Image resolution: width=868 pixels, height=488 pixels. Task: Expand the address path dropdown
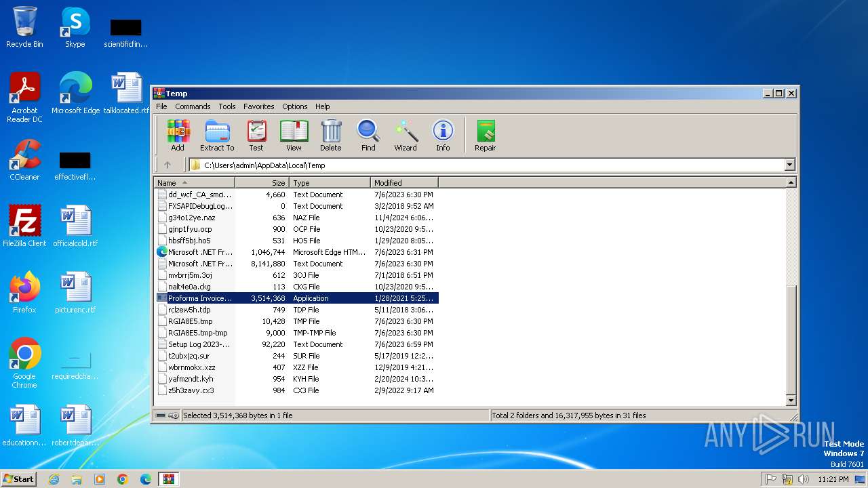pyautogui.click(x=789, y=165)
